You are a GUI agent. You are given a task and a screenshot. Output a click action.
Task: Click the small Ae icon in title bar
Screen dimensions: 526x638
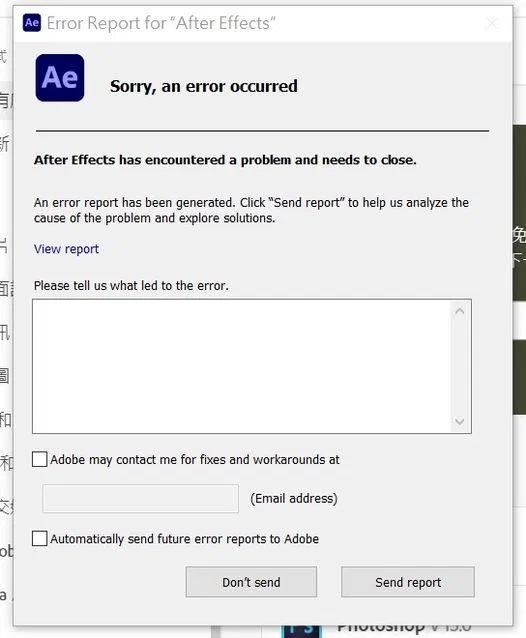pyautogui.click(x=32, y=23)
